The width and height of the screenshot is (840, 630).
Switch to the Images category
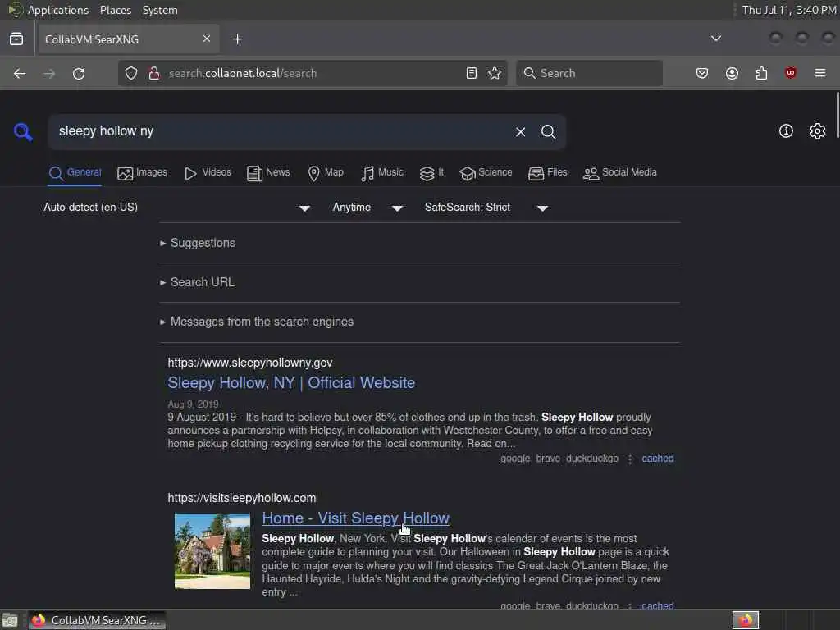(x=142, y=172)
